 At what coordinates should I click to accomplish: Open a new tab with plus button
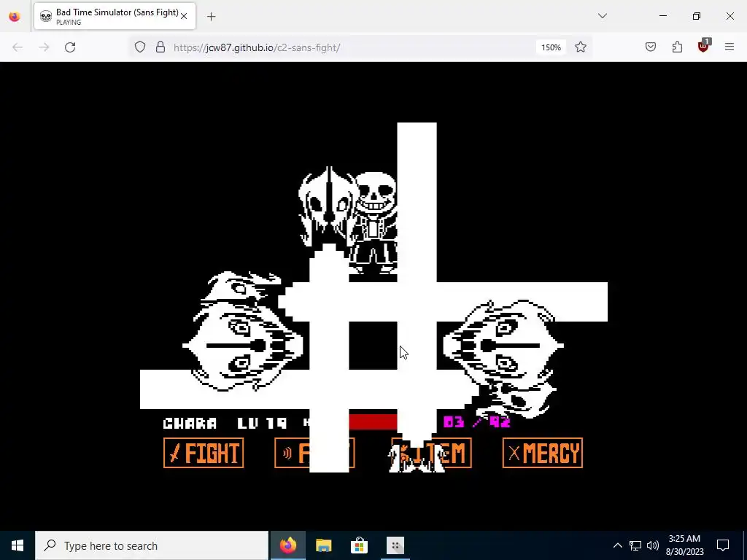point(212,17)
